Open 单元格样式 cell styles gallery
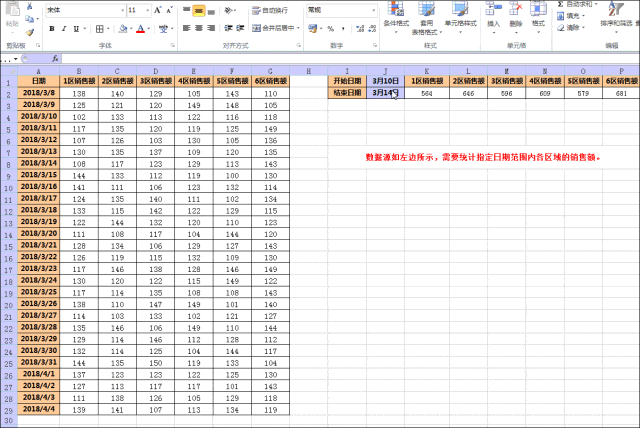 click(460, 16)
